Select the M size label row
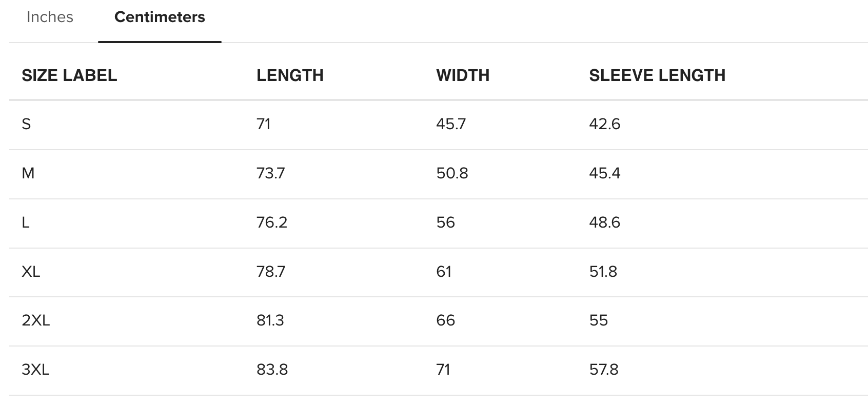 (28, 173)
